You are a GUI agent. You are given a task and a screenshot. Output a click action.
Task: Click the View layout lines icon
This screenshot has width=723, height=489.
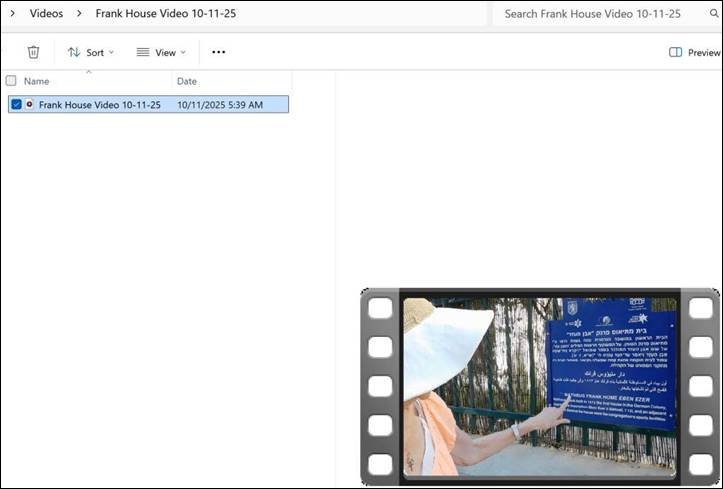pyautogui.click(x=143, y=52)
